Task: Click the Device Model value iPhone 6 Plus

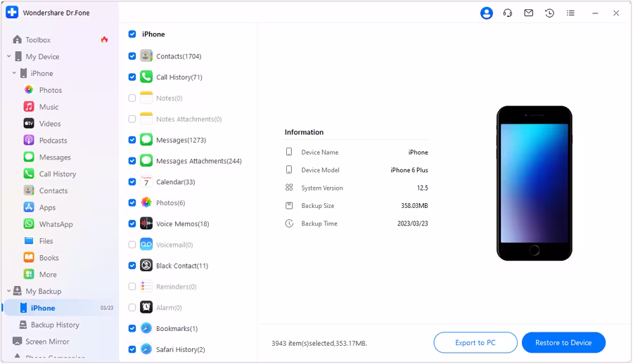Action: pyautogui.click(x=409, y=170)
